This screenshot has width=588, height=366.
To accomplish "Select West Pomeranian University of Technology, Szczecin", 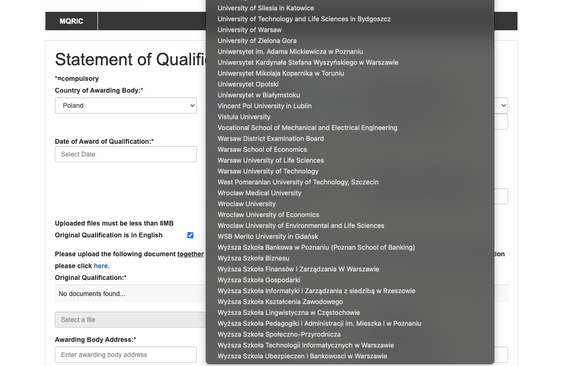I will point(350,182).
